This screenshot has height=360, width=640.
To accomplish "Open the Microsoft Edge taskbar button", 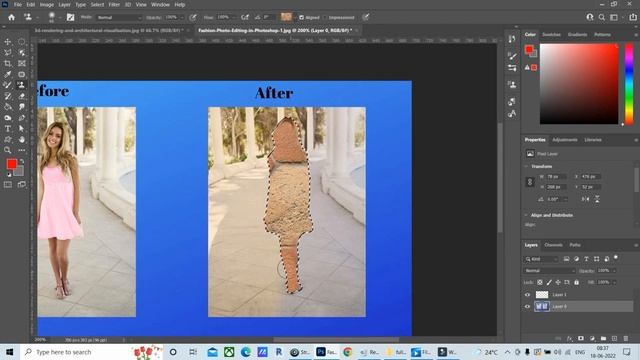I will tap(246, 352).
